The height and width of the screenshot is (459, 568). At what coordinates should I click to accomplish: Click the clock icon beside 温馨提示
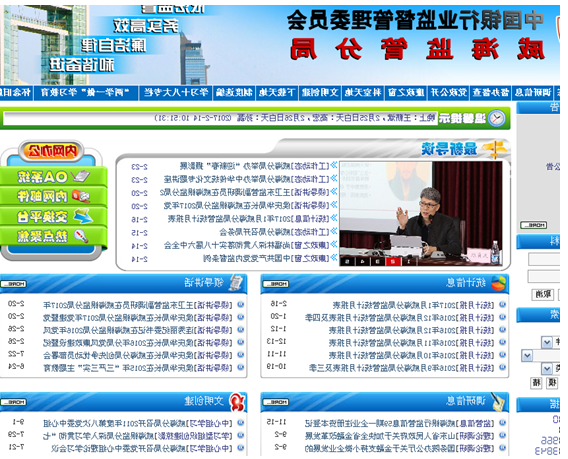coord(496,118)
